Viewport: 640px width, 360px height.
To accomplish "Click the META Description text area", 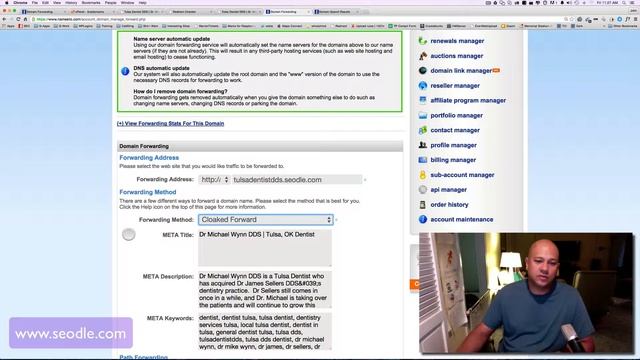I will [265, 290].
